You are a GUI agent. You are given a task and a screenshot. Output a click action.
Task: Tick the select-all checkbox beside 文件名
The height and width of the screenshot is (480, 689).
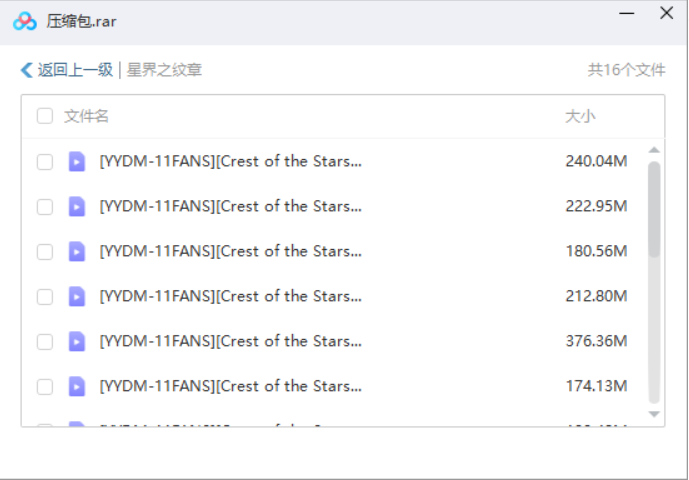click(45, 116)
